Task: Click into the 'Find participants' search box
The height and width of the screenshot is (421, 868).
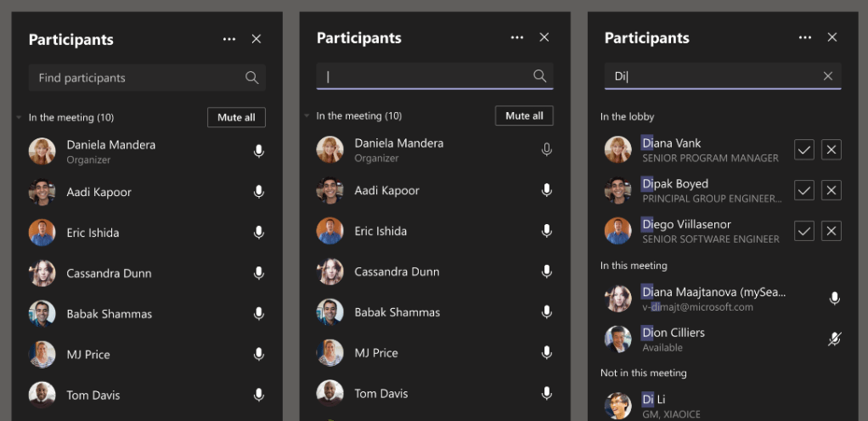Action: (136, 78)
